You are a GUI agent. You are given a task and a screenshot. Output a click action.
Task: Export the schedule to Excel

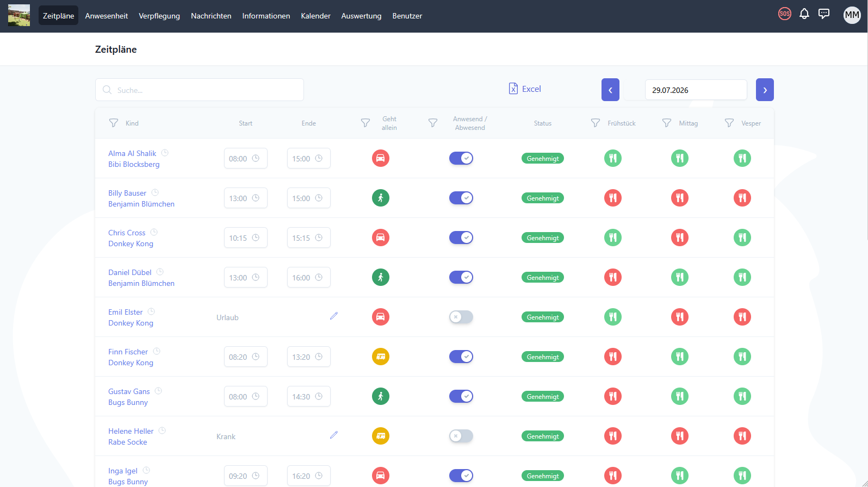(x=525, y=89)
